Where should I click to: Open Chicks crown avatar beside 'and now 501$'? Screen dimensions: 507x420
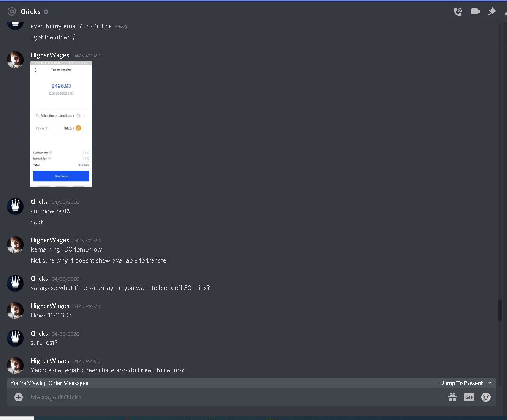15,206
